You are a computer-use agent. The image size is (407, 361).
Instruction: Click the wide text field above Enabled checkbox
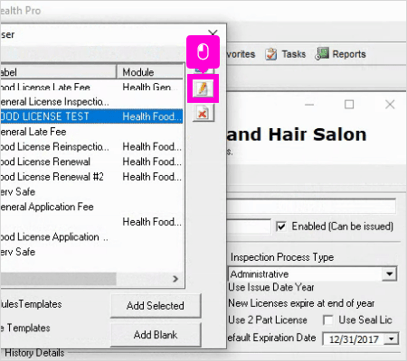311,207
